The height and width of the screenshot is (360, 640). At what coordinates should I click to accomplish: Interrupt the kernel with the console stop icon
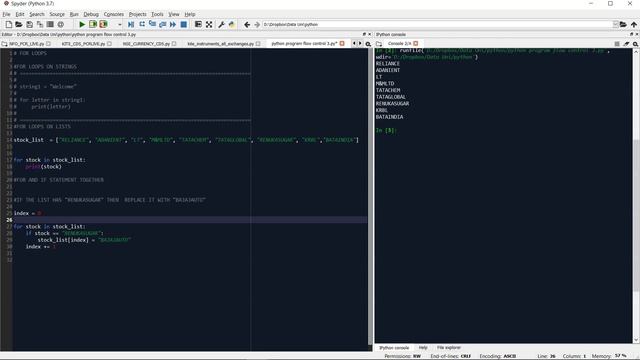click(x=617, y=44)
